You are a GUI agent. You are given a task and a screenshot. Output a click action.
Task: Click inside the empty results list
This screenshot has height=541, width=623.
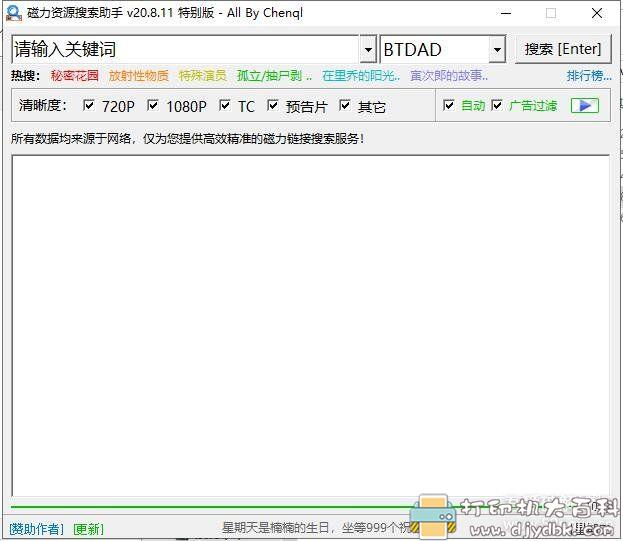[x=310, y=326]
